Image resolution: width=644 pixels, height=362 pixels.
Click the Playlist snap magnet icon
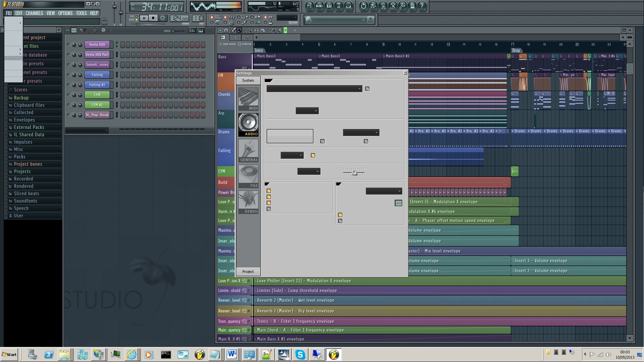pyautogui.click(x=226, y=30)
